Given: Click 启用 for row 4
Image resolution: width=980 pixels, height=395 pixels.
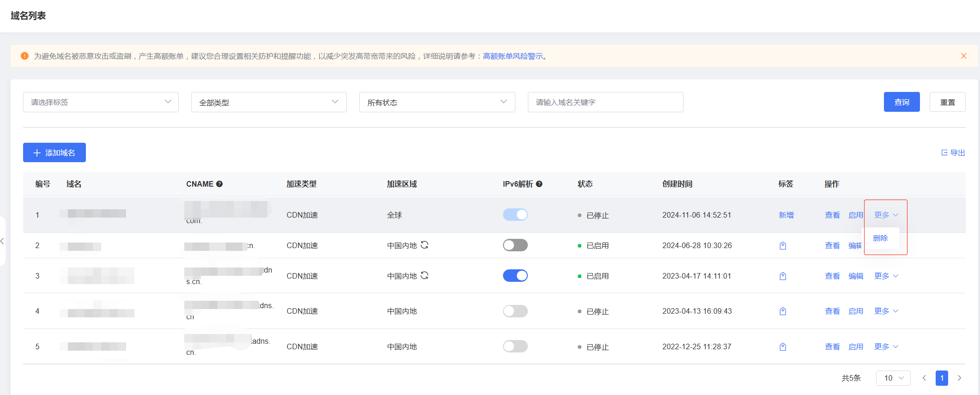Looking at the screenshot, I should (856, 311).
